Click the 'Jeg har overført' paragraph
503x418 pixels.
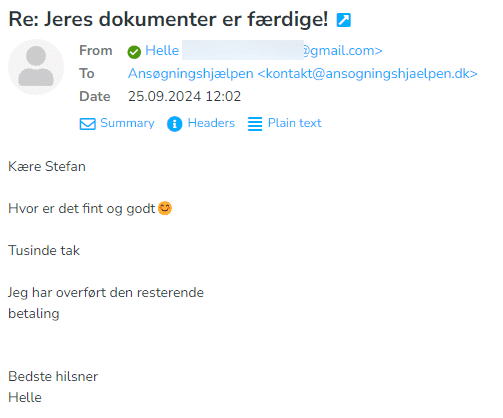(x=106, y=303)
